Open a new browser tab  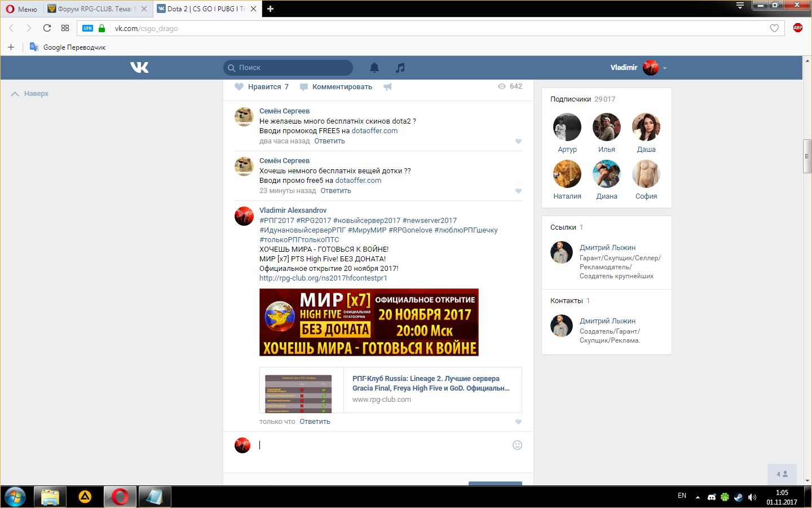270,9
